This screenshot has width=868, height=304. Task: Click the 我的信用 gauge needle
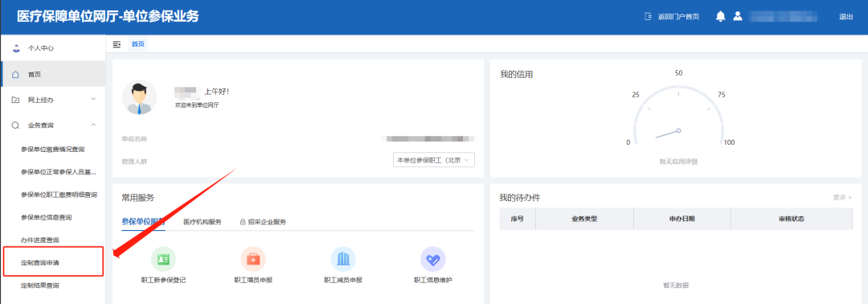coord(668,134)
